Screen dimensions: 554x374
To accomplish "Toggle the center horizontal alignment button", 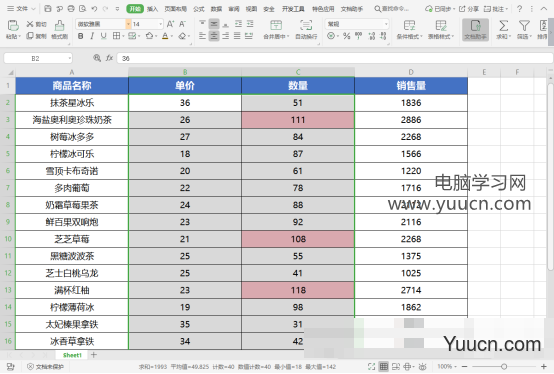I will point(214,36).
